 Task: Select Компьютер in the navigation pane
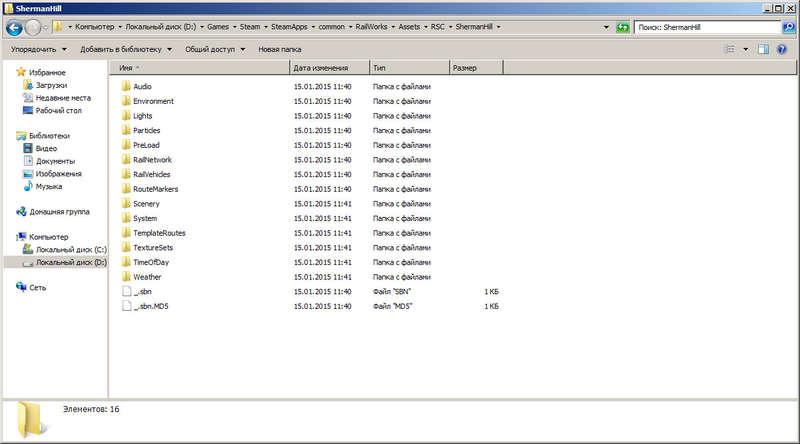tap(48, 237)
